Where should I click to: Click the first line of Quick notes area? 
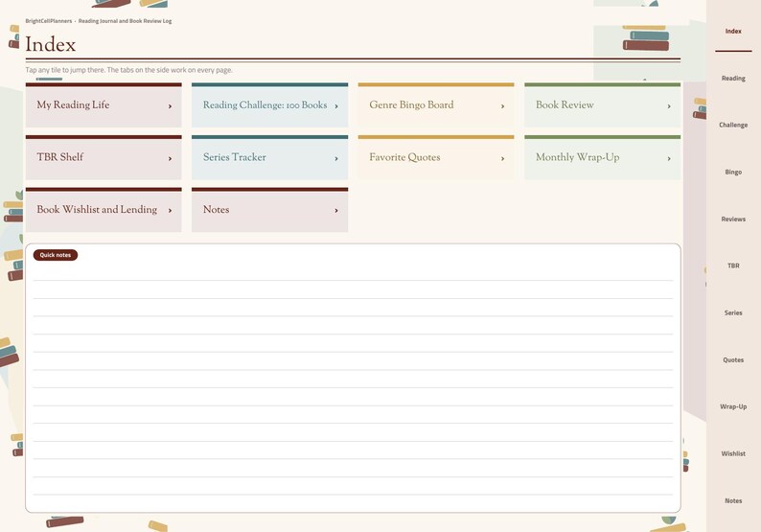pos(353,272)
